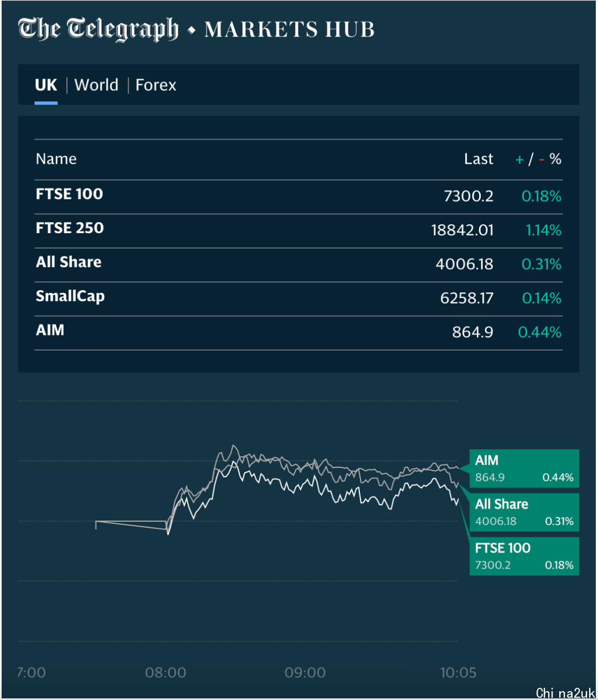
Task: Click FTSE 100 last value 7300.2
Action: pyautogui.click(x=468, y=196)
